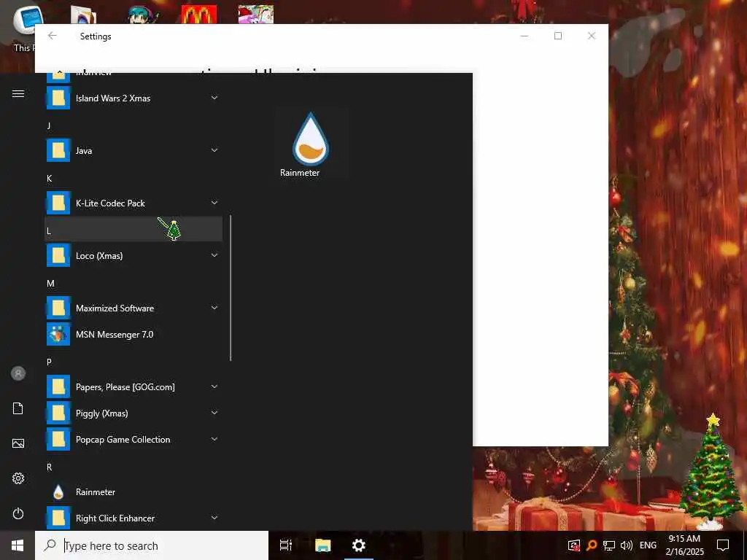The width and height of the screenshot is (747, 560).
Task: Open Pictures from Start sidebar
Action: coord(18,443)
